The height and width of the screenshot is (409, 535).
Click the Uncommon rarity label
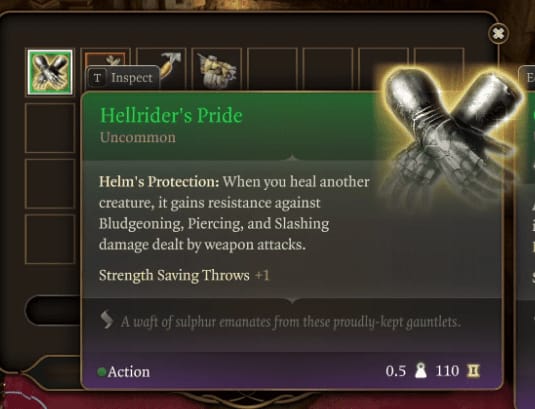(138, 137)
